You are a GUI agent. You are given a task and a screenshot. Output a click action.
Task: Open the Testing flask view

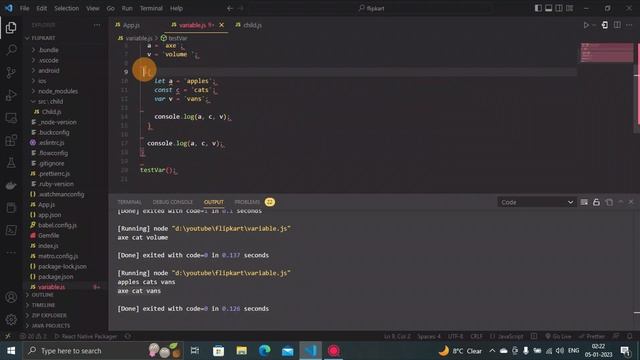[x=11, y=163]
